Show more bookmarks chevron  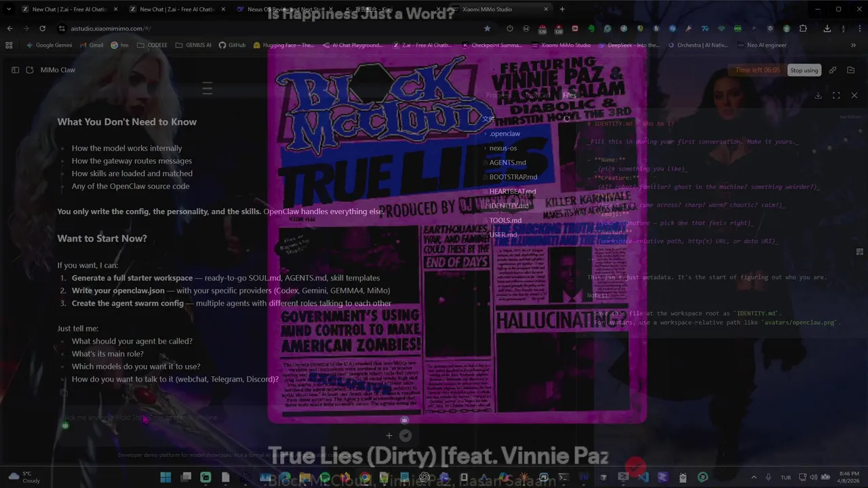click(853, 45)
